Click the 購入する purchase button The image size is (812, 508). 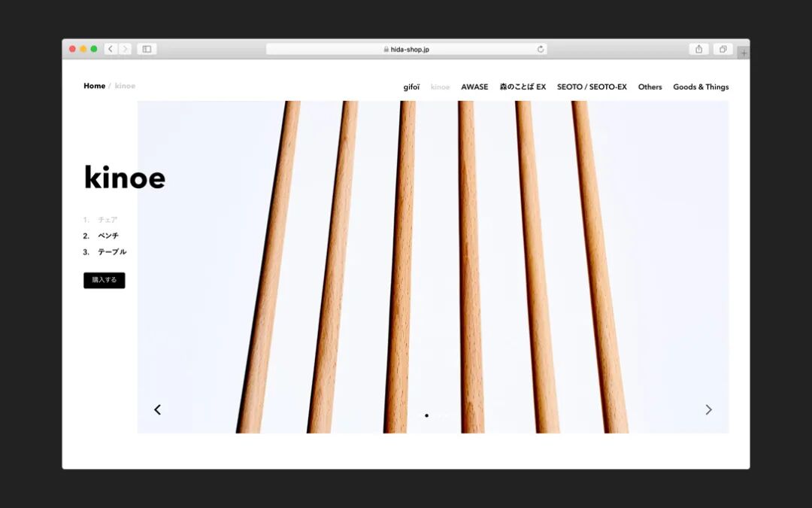coord(104,281)
